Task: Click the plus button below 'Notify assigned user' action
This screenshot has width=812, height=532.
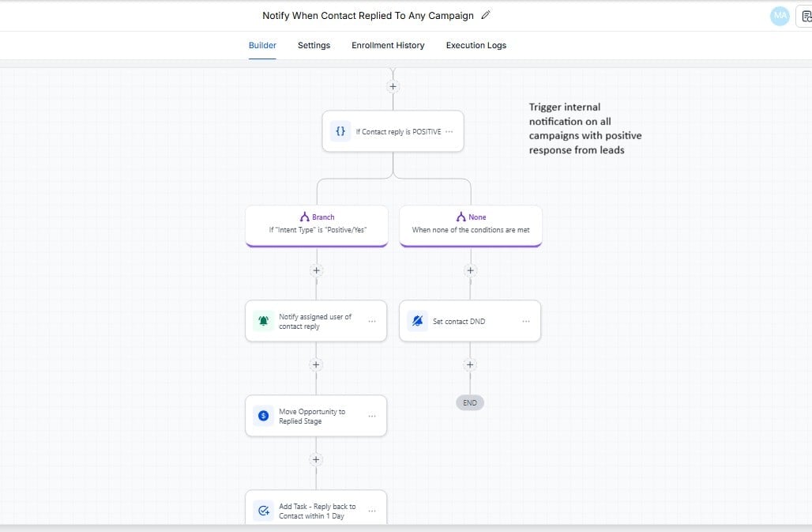Action: pos(316,364)
